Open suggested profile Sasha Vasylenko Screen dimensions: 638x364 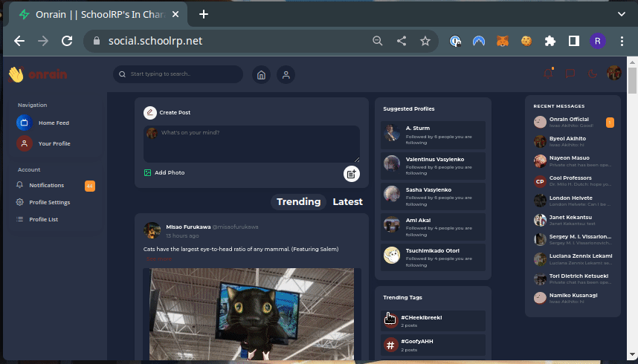(x=433, y=196)
